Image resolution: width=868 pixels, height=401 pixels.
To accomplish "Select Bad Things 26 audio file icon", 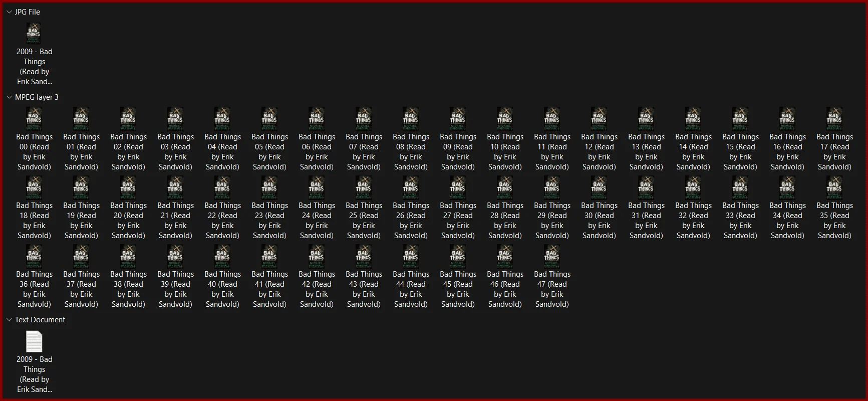I will pyautogui.click(x=411, y=187).
